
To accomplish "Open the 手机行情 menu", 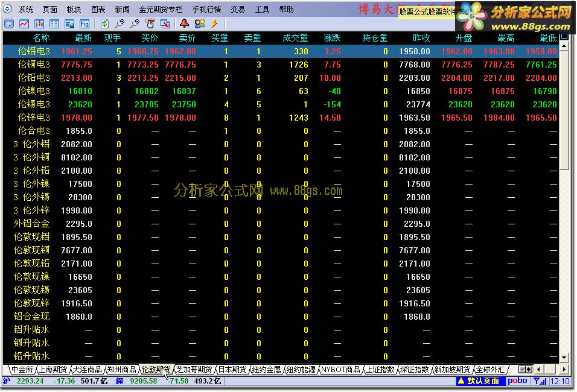I will (207, 9).
